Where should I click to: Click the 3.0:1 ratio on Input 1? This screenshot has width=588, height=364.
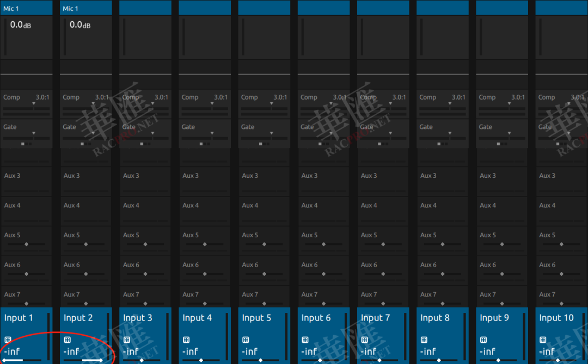(x=42, y=97)
